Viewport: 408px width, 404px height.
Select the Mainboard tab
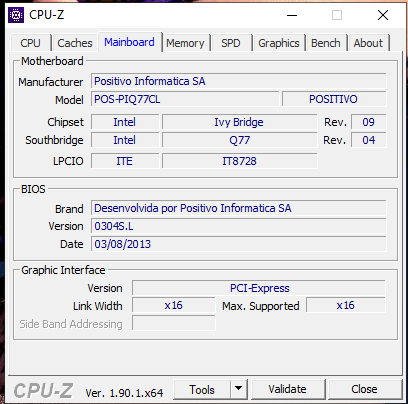point(129,42)
